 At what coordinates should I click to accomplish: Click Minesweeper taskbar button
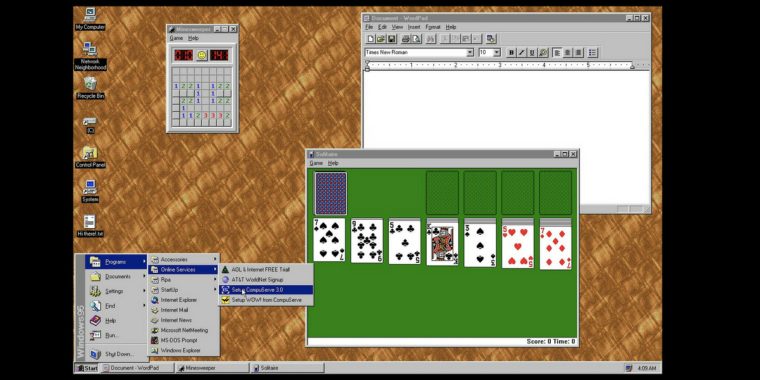[212, 368]
